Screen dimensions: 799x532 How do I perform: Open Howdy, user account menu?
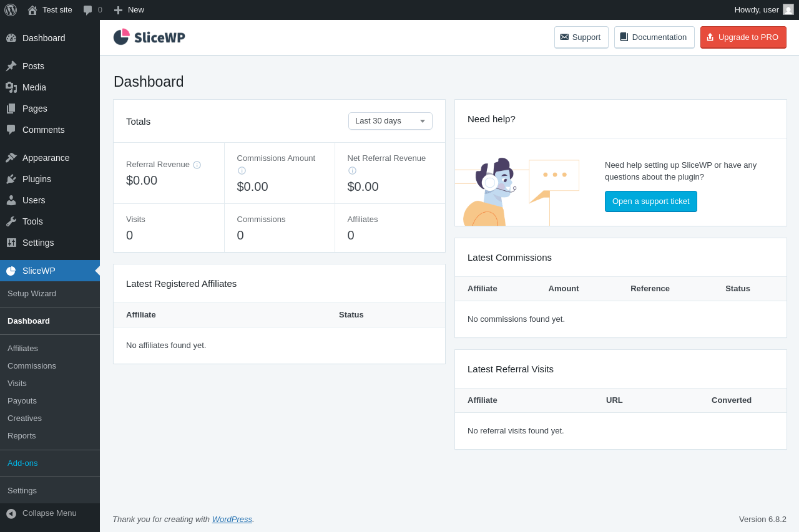(763, 10)
